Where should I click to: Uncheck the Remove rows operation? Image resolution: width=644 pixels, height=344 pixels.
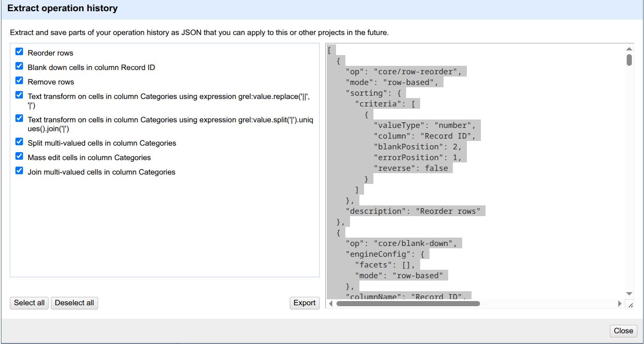click(19, 81)
